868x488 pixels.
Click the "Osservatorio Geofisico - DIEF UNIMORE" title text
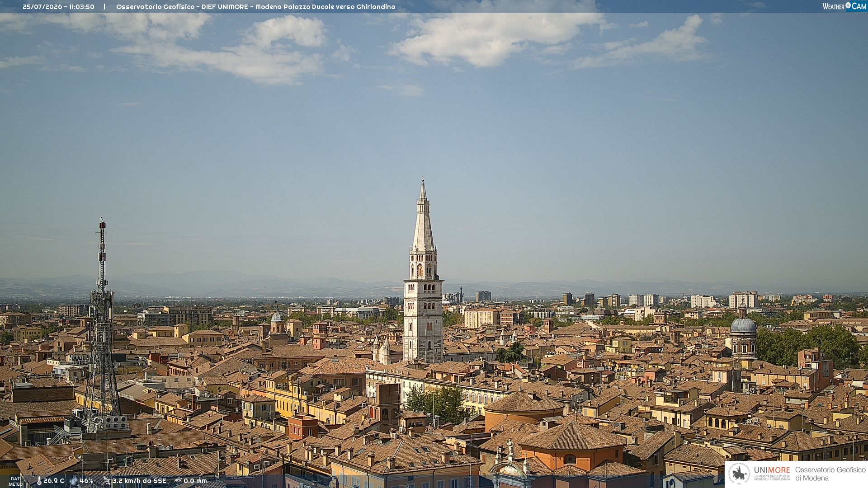click(x=183, y=7)
